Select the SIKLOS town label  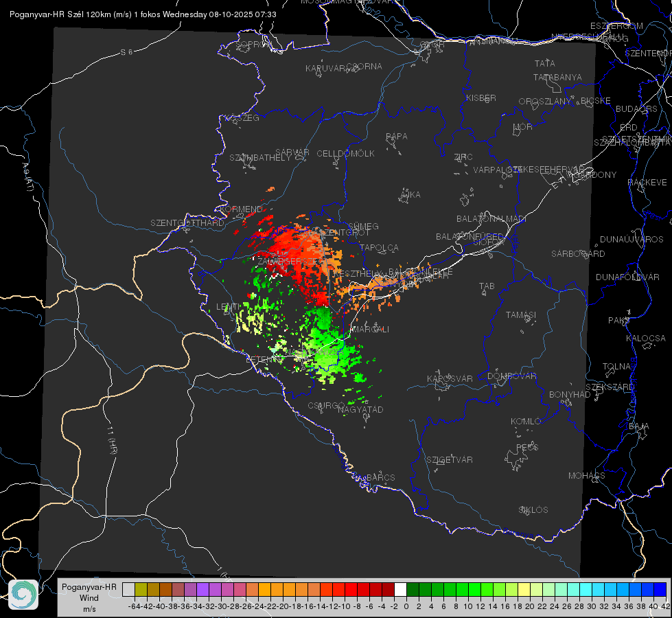pos(533,510)
